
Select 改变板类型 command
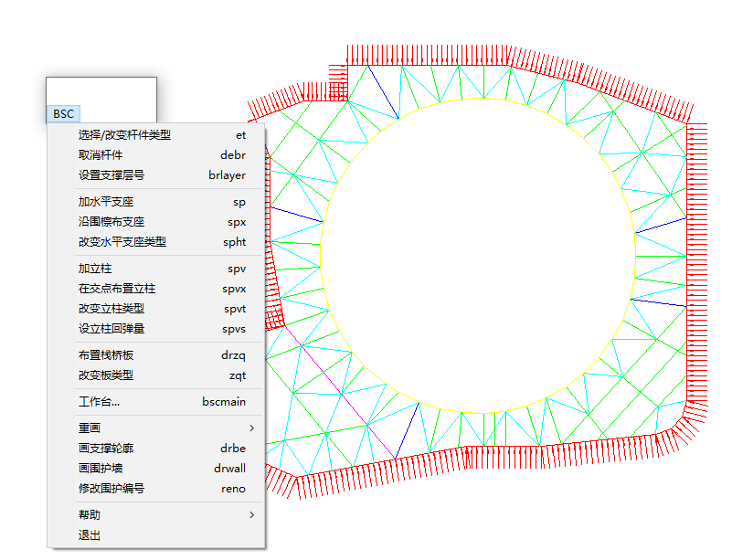tap(106, 375)
